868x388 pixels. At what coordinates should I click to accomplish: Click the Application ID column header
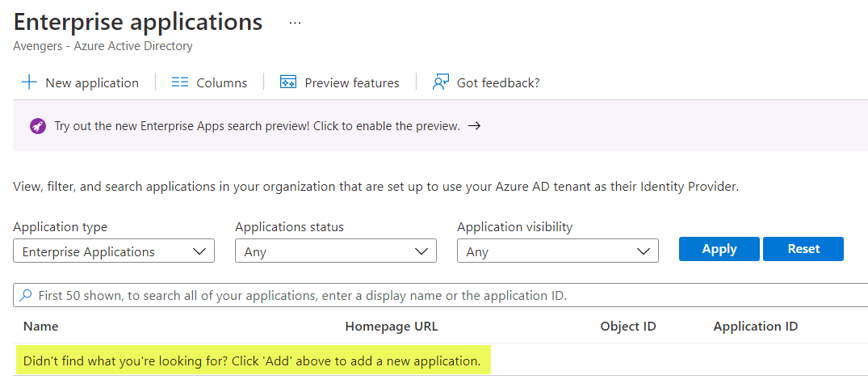click(x=756, y=327)
